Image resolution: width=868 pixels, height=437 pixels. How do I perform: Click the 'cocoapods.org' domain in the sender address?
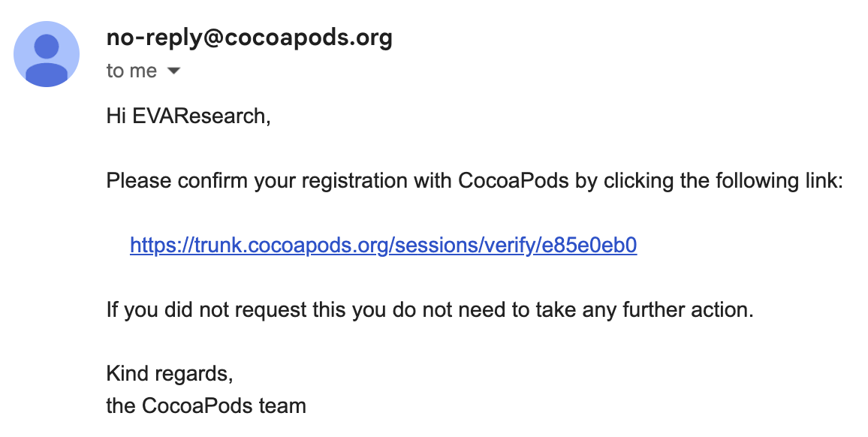[x=308, y=38]
